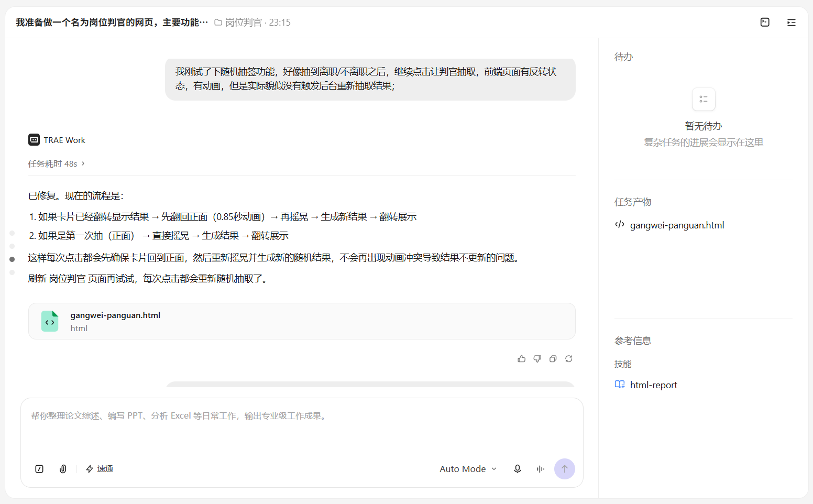Click the folder icon next to 岗位判官
Screen dimensions: 813x504
[x=218, y=22]
